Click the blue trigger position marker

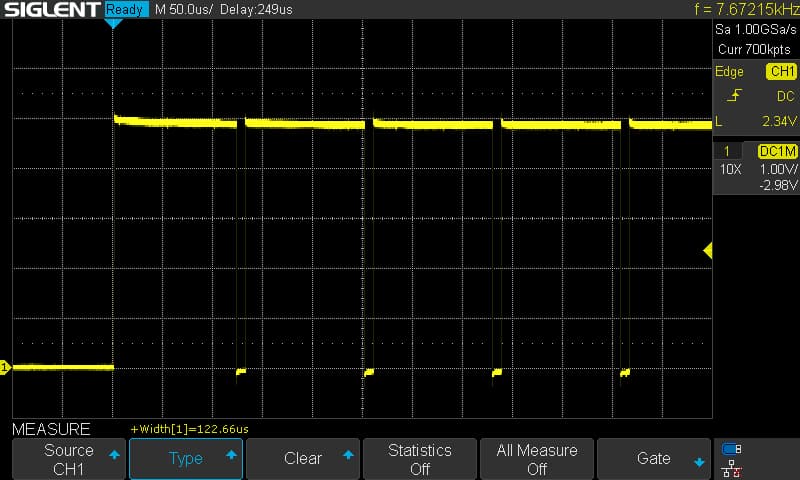113,24
